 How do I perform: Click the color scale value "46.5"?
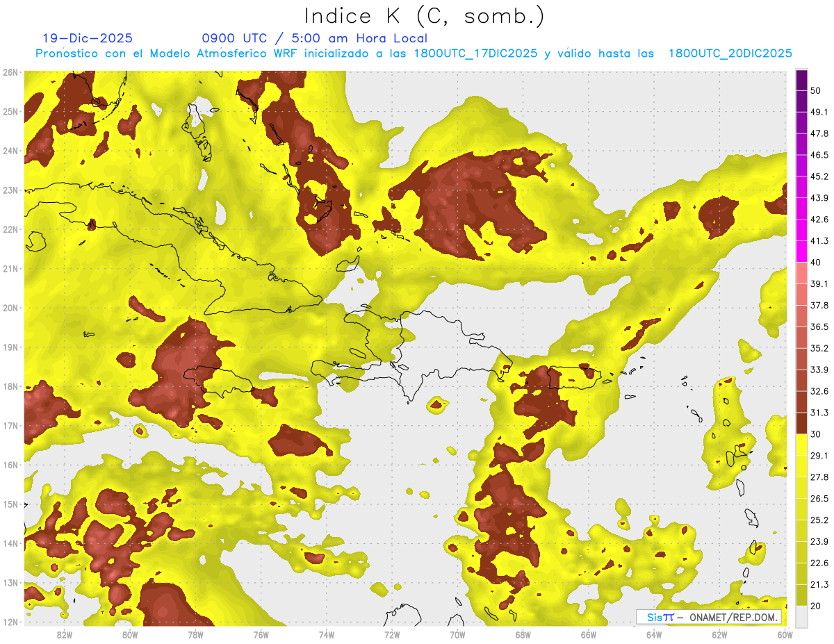click(819, 155)
